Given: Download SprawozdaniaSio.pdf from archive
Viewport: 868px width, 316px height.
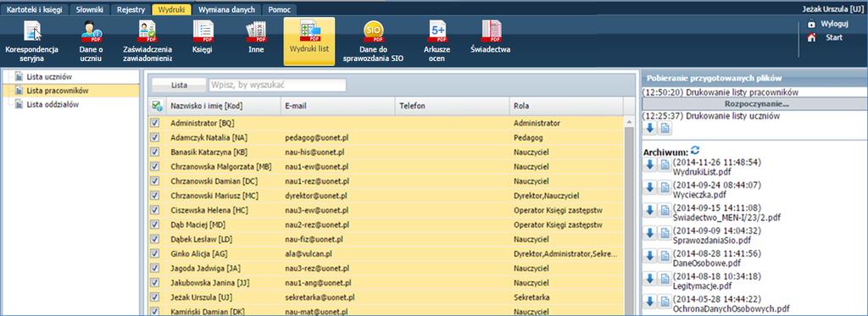Looking at the screenshot, I should [650, 233].
